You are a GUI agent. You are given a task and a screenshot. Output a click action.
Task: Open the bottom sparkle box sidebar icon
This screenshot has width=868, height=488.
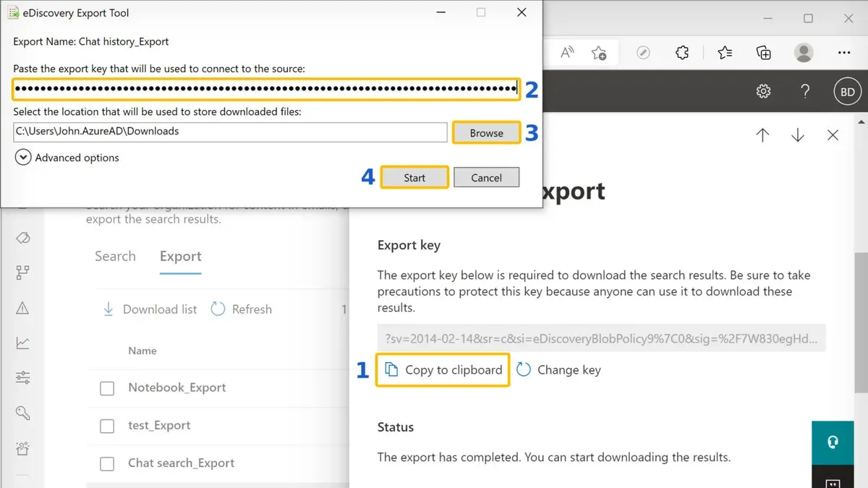click(x=22, y=448)
